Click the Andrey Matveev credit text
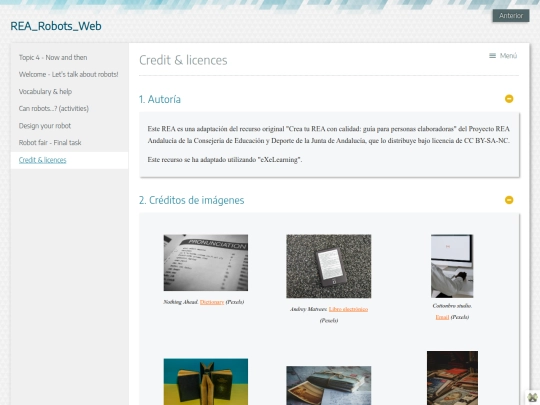540x405 pixels. tap(308, 309)
